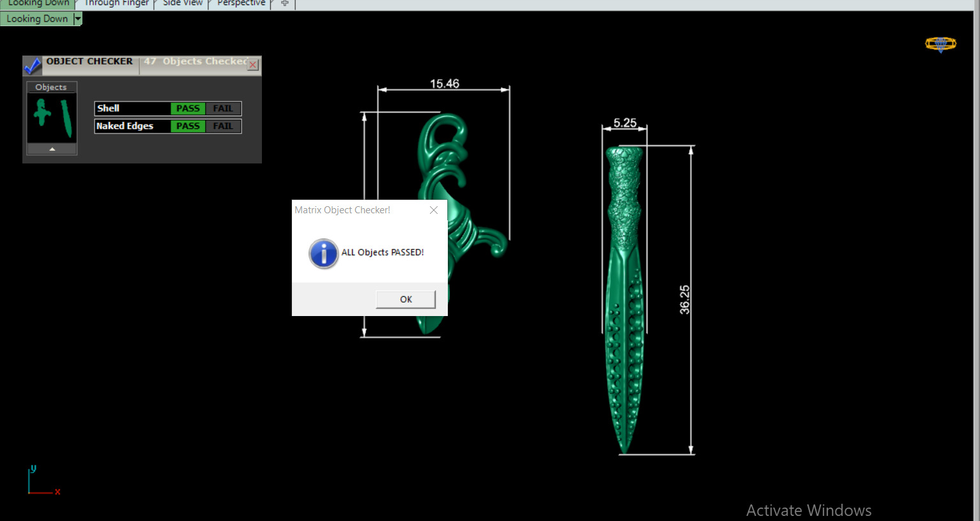Add a new viewport tab

click(285, 3)
